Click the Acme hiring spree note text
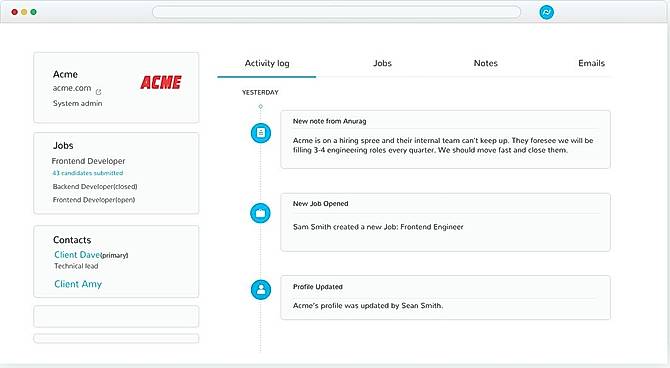Viewport: 670px width, 368px height. point(443,145)
